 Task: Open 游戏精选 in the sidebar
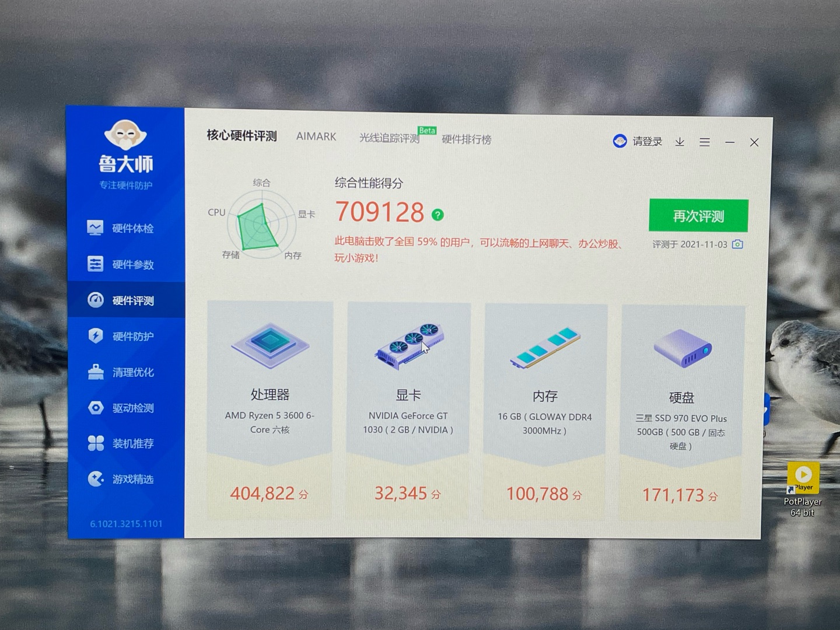tap(126, 479)
